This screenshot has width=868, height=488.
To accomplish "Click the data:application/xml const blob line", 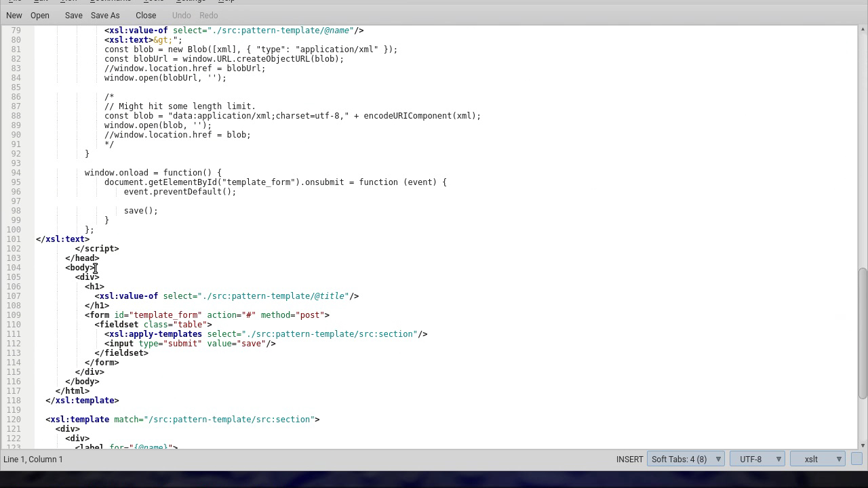I will tap(292, 116).
